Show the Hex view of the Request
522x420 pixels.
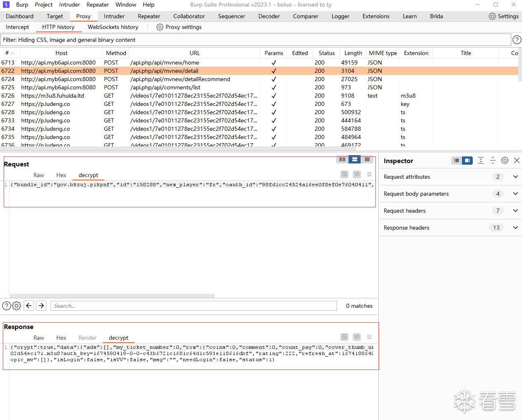click(61, 175)
